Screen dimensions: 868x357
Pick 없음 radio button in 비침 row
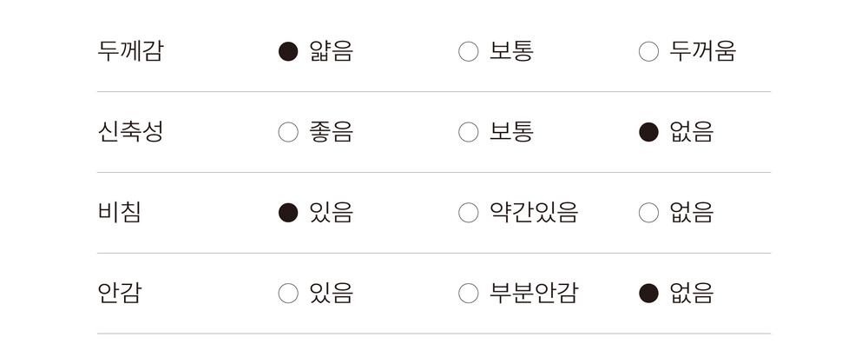point(648,213)
